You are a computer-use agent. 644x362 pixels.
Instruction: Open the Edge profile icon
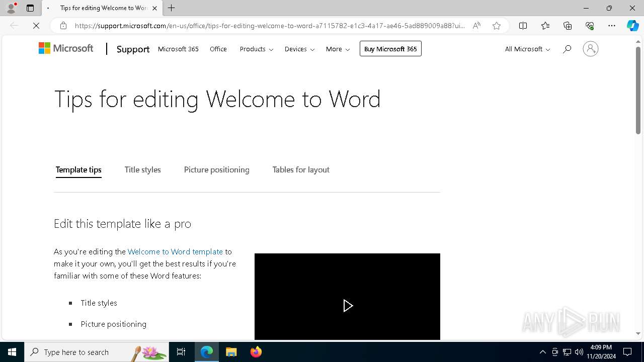click(11, 8)
